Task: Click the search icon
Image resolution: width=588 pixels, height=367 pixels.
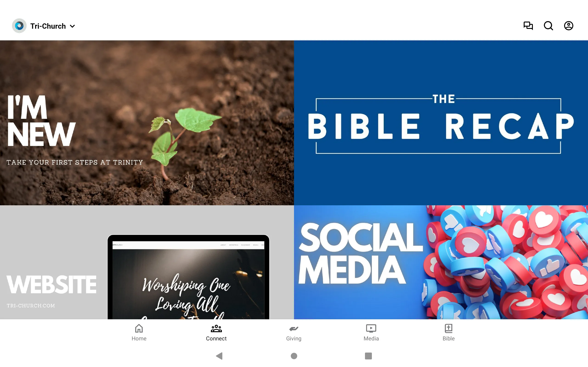Action: pos(548,25)
